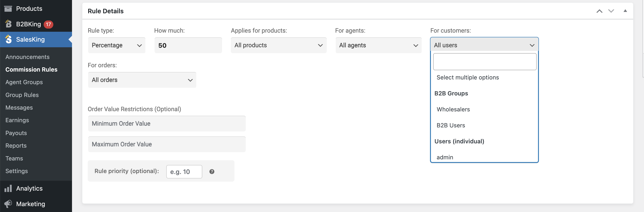Viewport: 644px width, 212px height.
Task: Click the Marketing menu label
Action: pos(31,204)
